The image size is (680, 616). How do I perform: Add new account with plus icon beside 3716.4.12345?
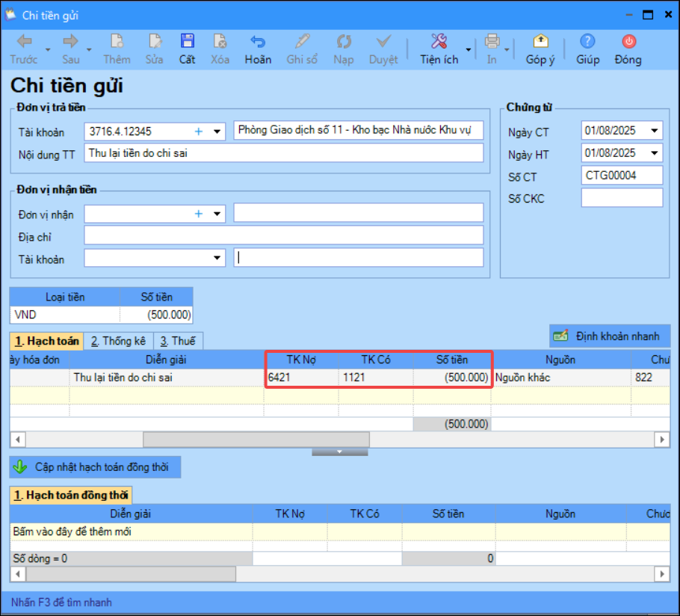point(199,132)
